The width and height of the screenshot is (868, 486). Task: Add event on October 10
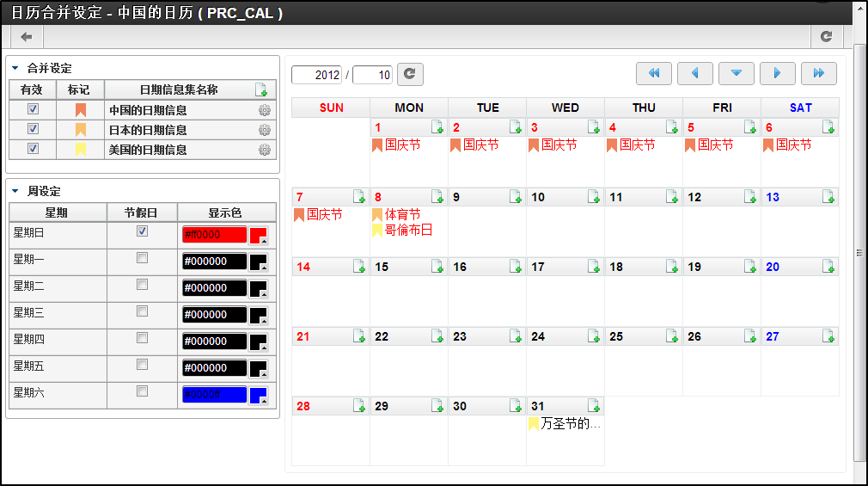594,197
